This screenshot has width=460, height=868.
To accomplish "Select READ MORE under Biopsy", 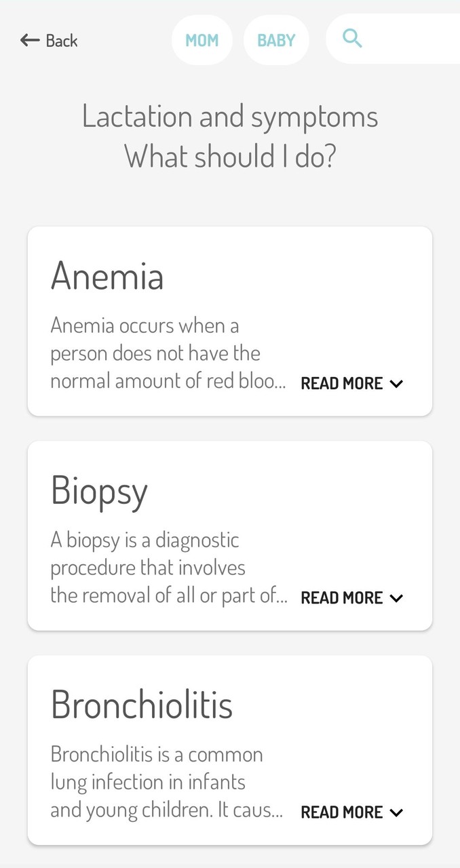I will tap(342, 597).
